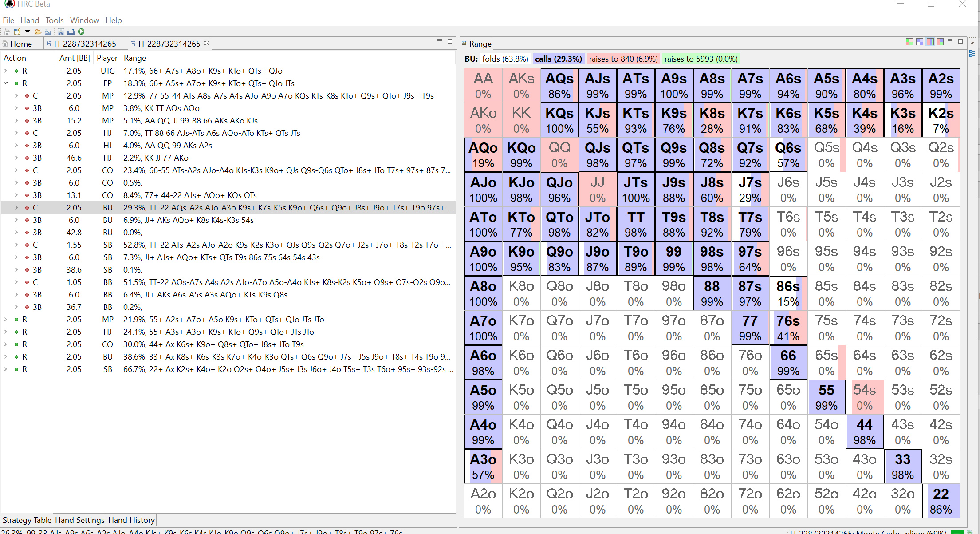Toggle the blue-white checkered range view mode
The image size is (980, 534).
[920, 42]
